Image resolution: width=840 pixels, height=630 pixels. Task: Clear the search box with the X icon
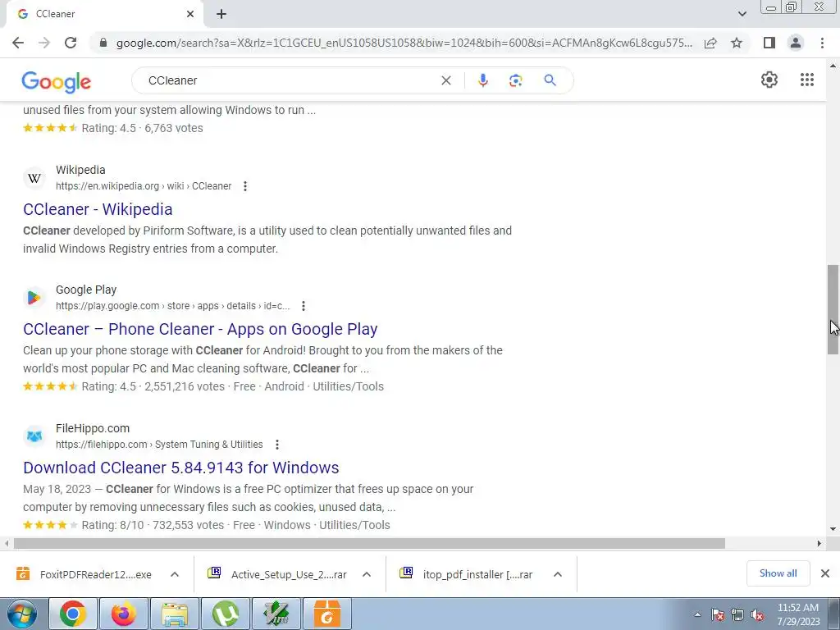445,80
